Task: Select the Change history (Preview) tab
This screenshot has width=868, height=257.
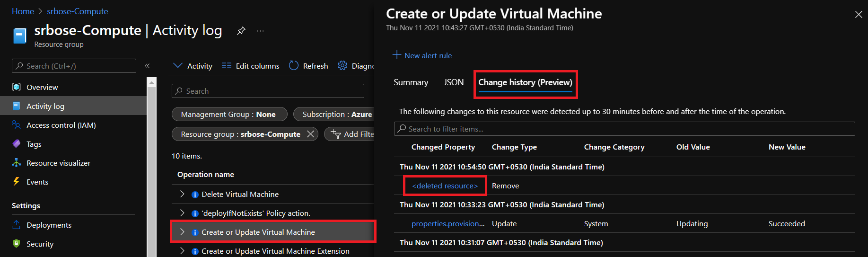Action: [525, 82]
